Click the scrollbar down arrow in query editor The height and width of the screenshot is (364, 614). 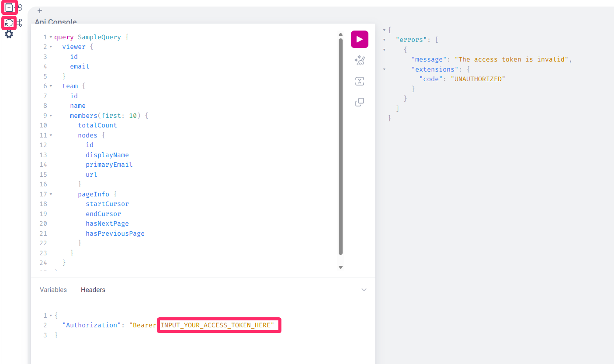point(341,267)
